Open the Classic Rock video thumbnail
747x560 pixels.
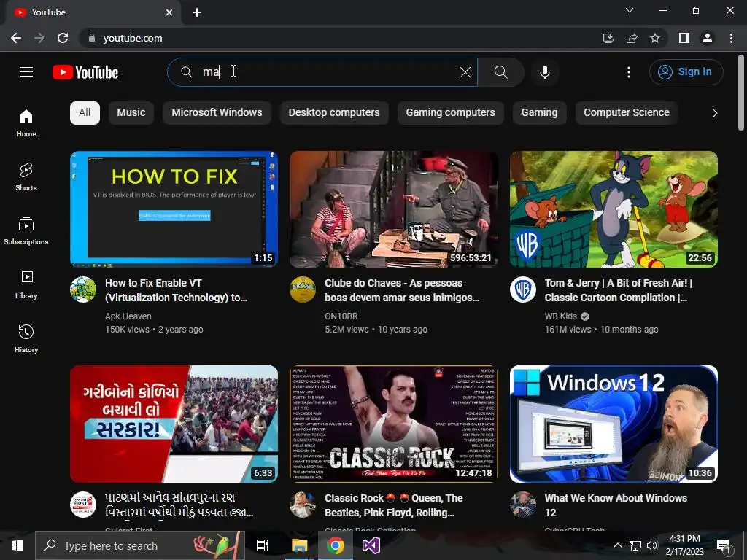[394, 424]
